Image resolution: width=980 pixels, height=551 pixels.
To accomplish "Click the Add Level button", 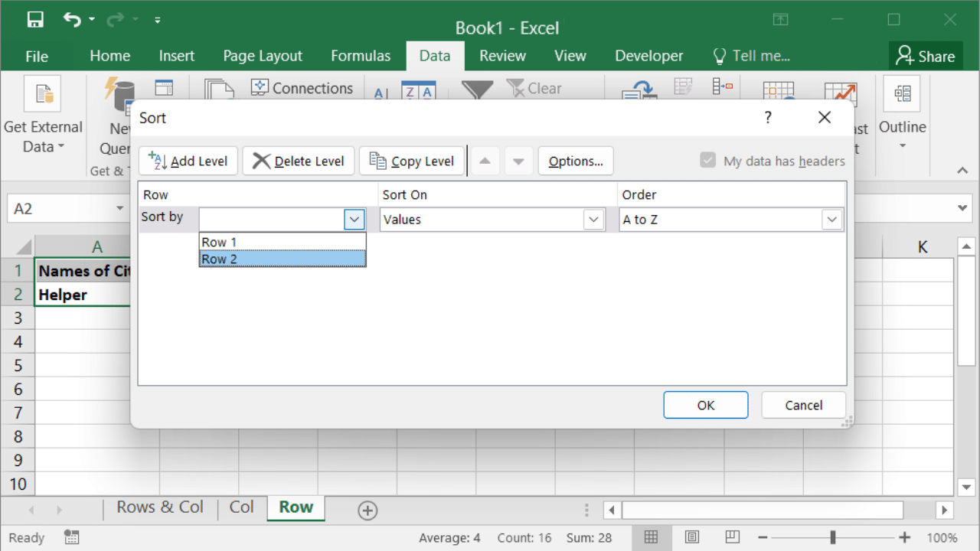I will [x=188, y=161].
